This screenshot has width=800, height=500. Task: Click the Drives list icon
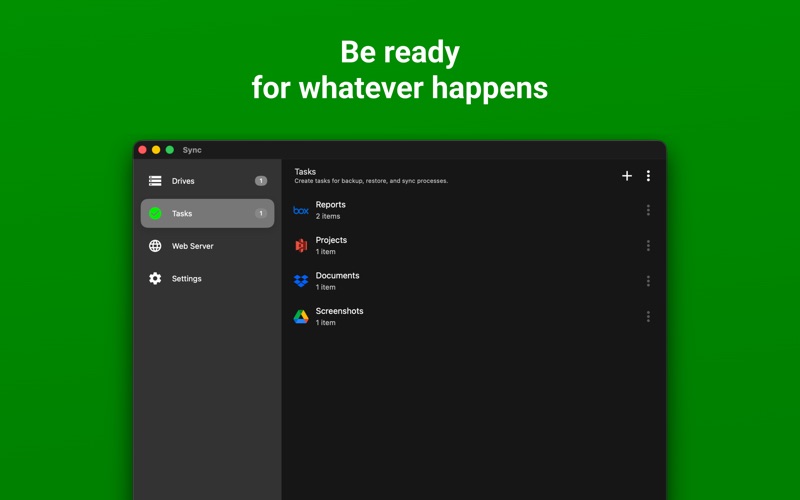coord(155,181)
